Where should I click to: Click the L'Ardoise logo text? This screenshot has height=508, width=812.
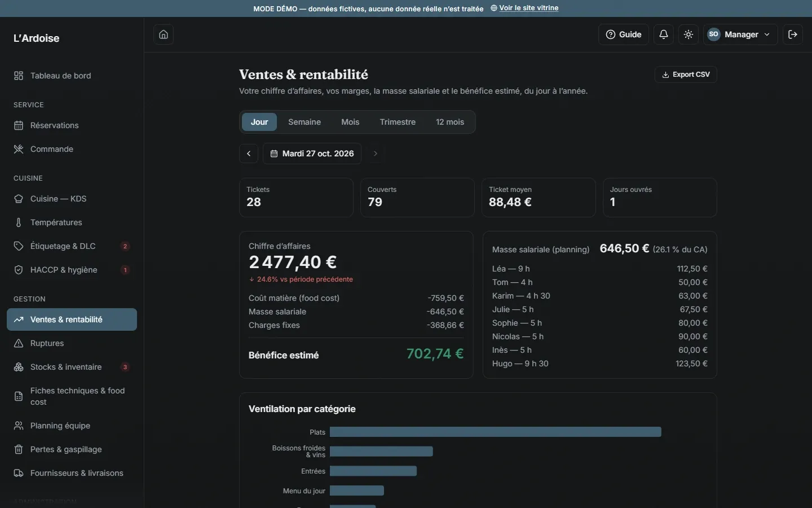[x=37, y=38]
